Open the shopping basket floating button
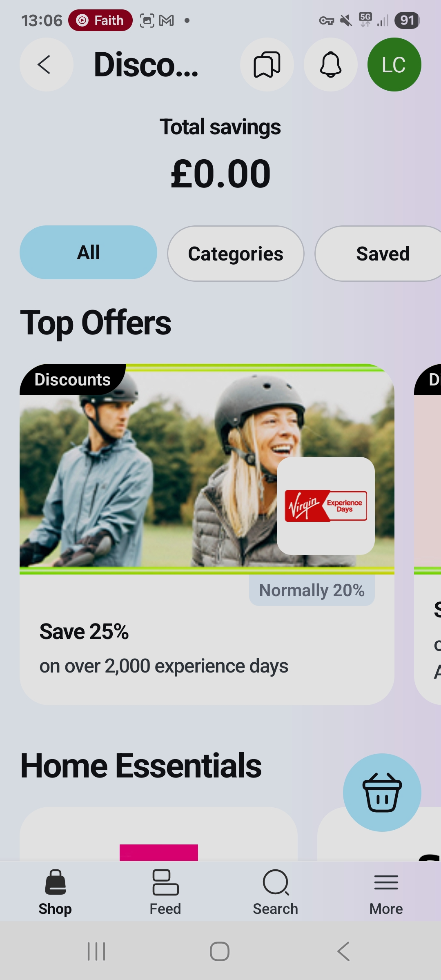 [383, 792]
